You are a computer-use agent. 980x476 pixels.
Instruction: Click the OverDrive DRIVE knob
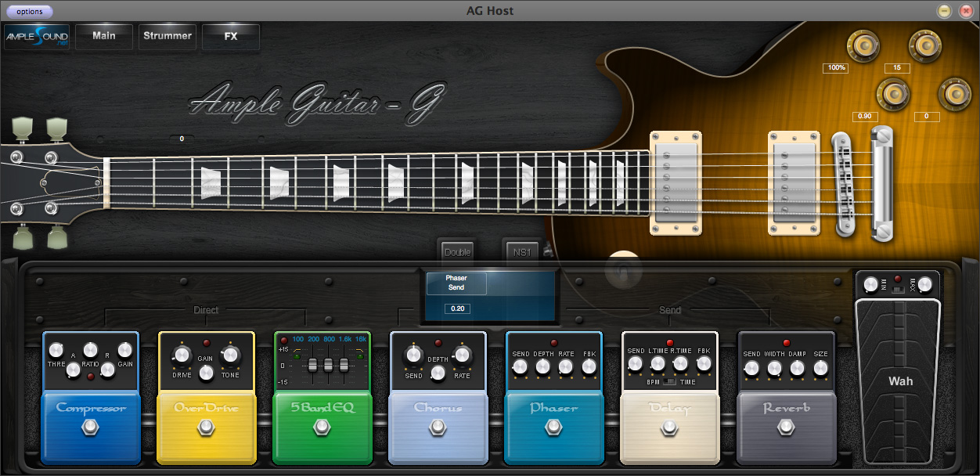(x=182, y=355)
